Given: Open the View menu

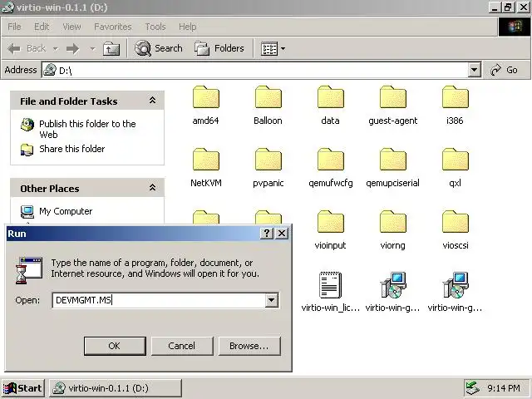Looking at the screenshot, I should tap(71, 27).
